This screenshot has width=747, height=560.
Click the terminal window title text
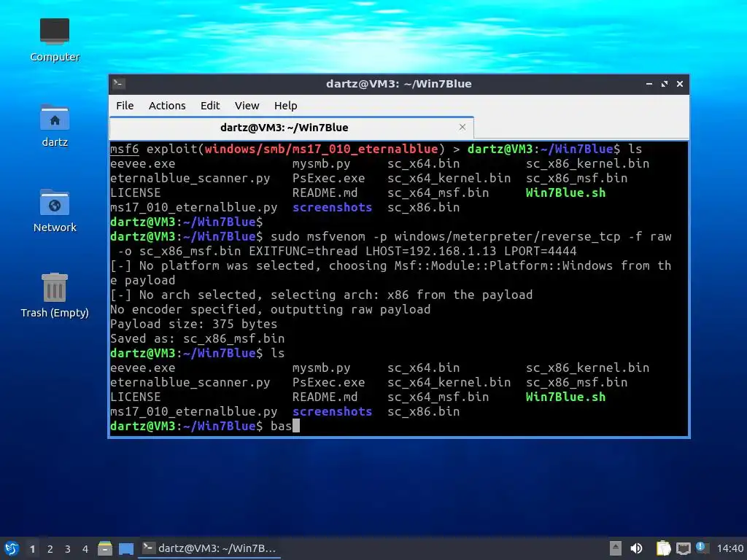tap(399, 84)
